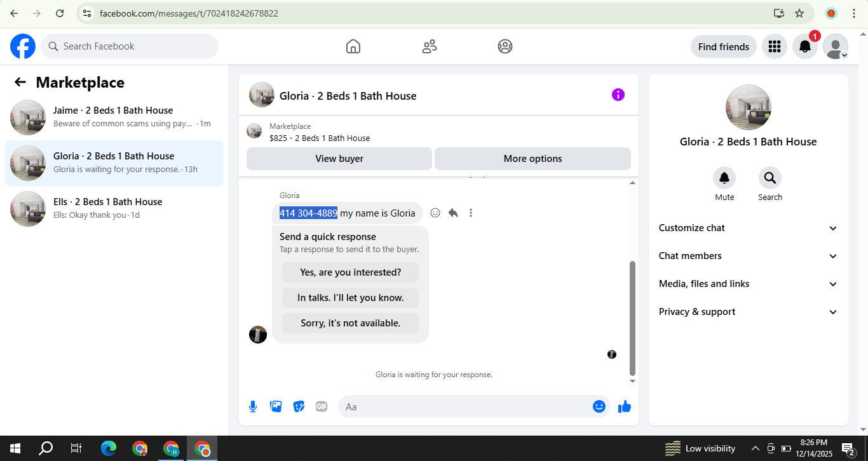
Task: Click the browser address bar URL
Action: point(189,13)
